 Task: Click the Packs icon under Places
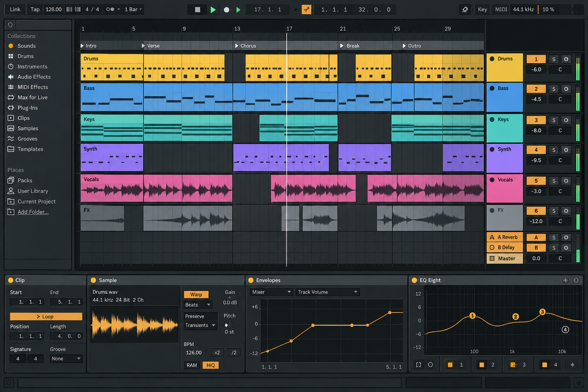pos(11,180)
